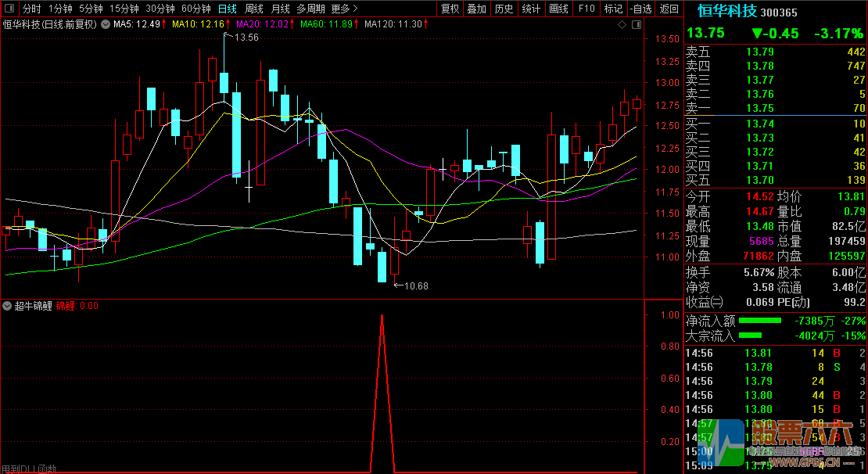Click the red bars icon before 分时
This screenshot has width=868, height=474.
click(x=9, y=9)
